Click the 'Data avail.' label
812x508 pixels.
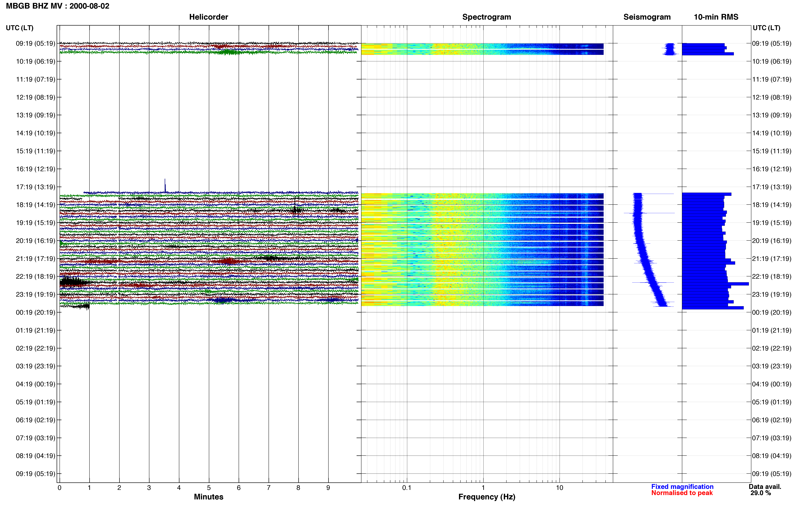tap(765, 486)
